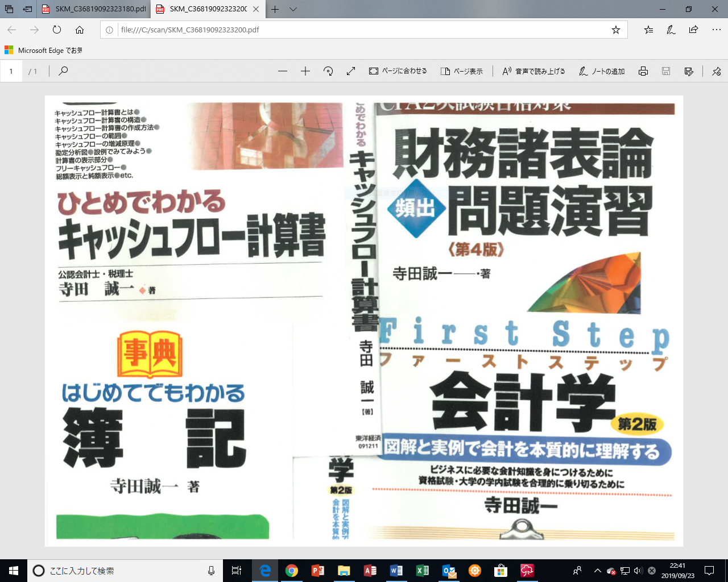Open the PDF search magnifier

(x=63, y=70)
